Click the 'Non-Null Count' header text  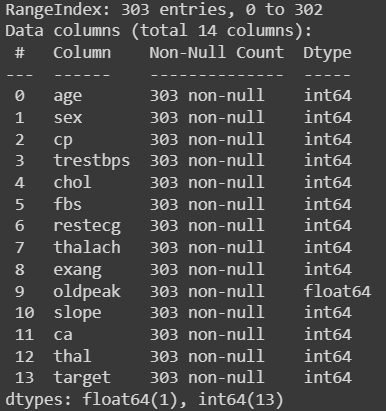(217, 53)
